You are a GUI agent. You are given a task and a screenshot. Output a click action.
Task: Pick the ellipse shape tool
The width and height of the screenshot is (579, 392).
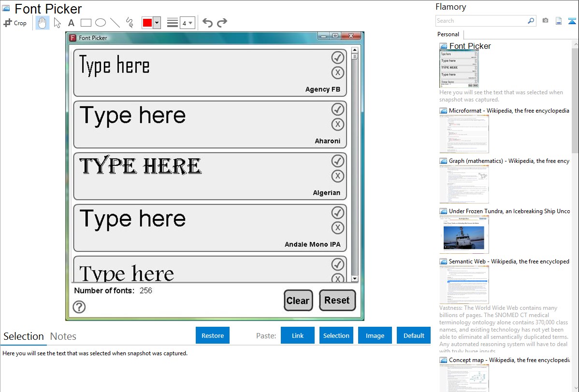coord(101,23)
